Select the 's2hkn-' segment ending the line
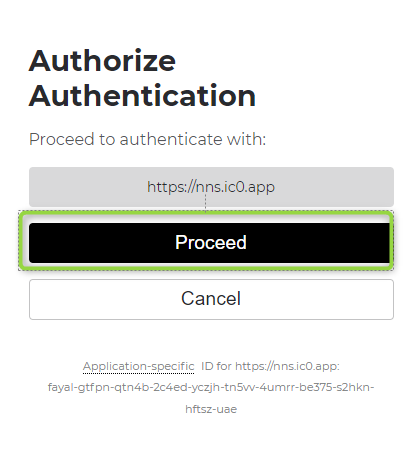Screen dimensions: 412x457 [x=355, y=387]
